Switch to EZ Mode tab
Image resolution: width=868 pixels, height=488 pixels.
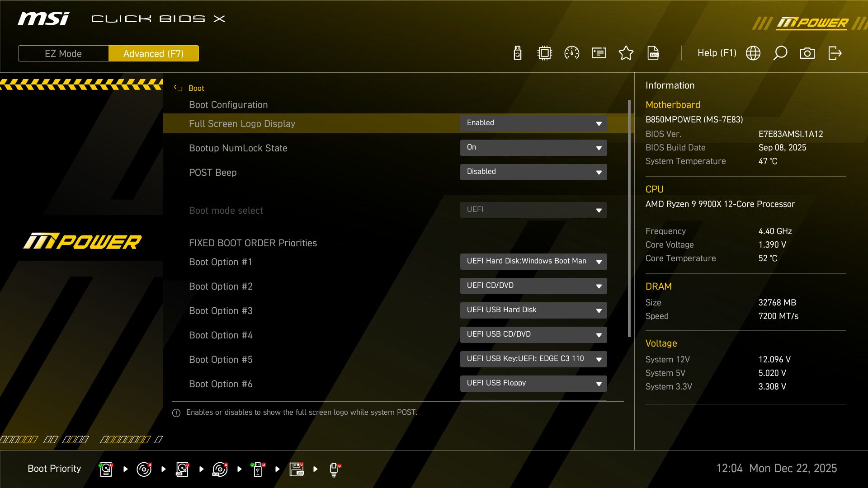pyautogui.click(x=63, y=53)
